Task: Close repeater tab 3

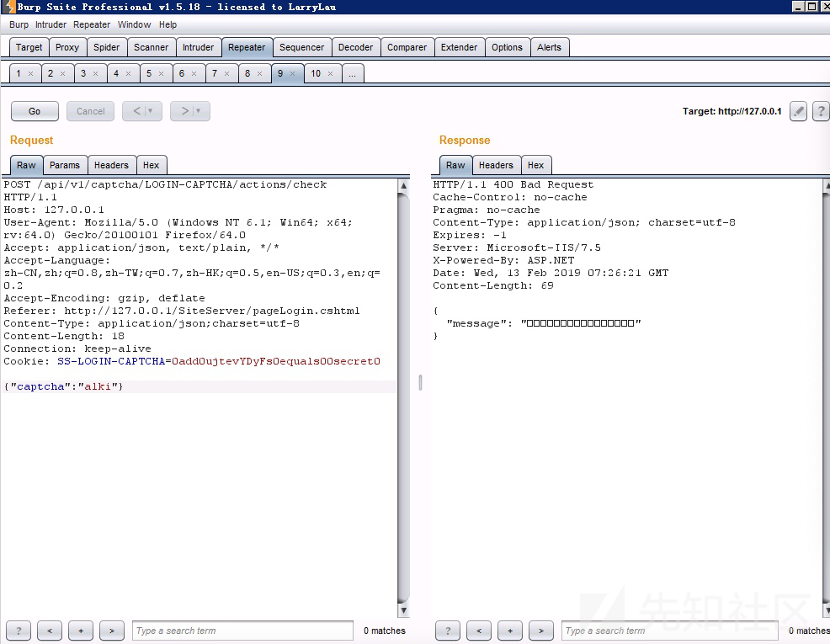Action: pyautogui.click(x=96, y=73)
